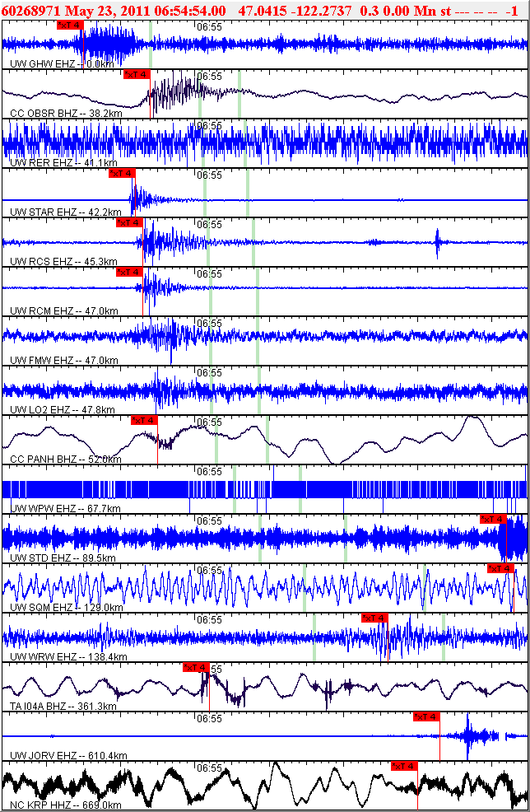This screenshot has width=530, height=812.
Task: Select the red pick marker on WRW trace
Action: click(x=374, y=618)
